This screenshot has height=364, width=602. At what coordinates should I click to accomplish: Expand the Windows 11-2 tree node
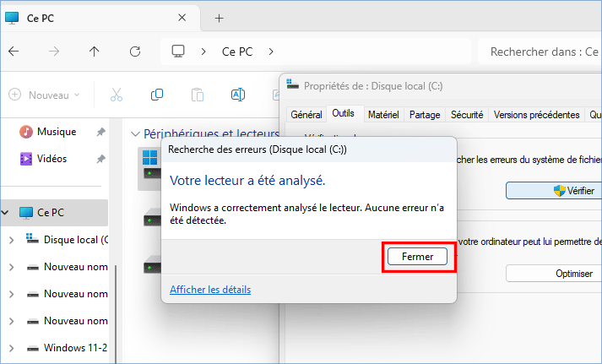point(12,348)
